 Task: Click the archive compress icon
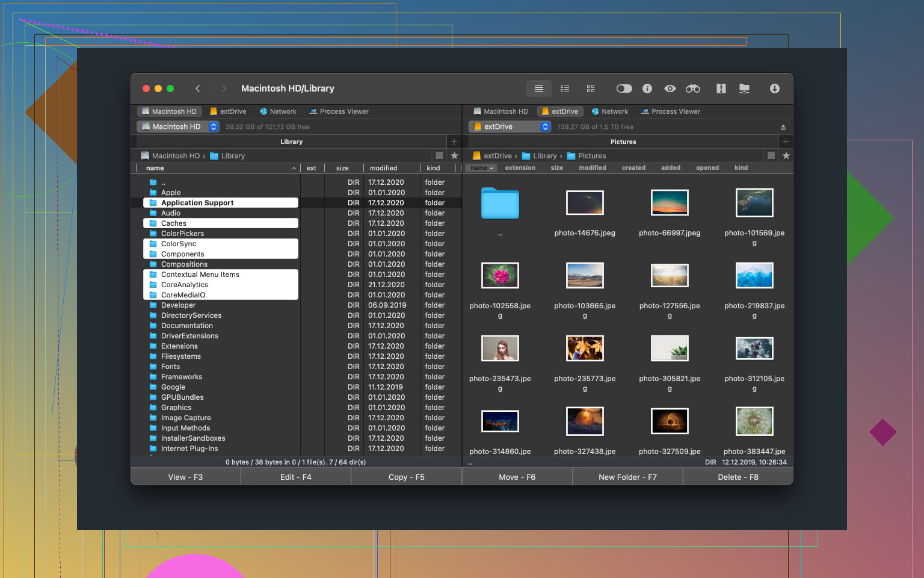(x=721, y=89)
